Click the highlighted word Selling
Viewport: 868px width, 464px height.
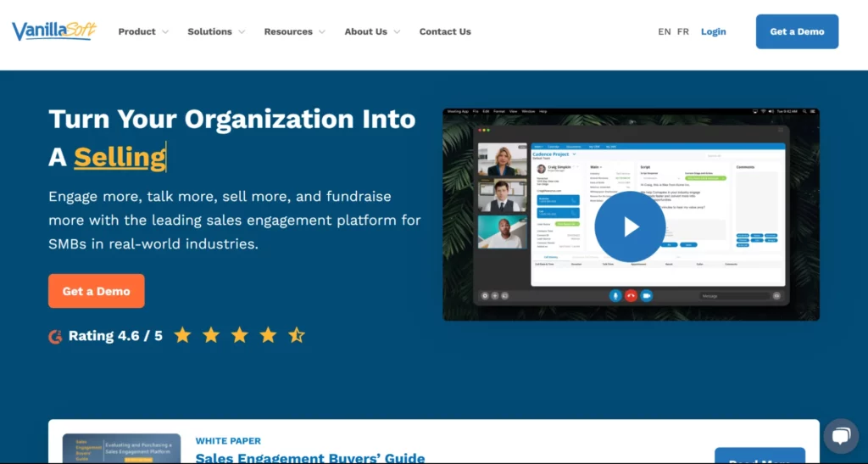point(120,157)
